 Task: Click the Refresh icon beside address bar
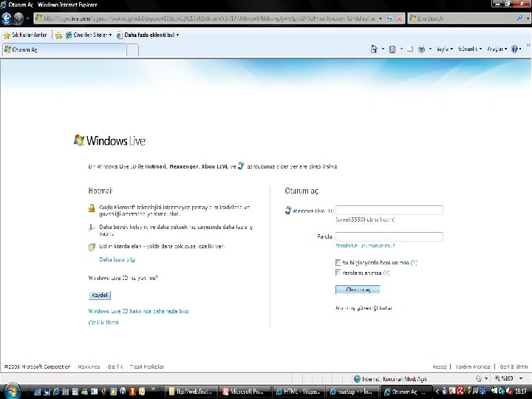(x=390, y=18)
